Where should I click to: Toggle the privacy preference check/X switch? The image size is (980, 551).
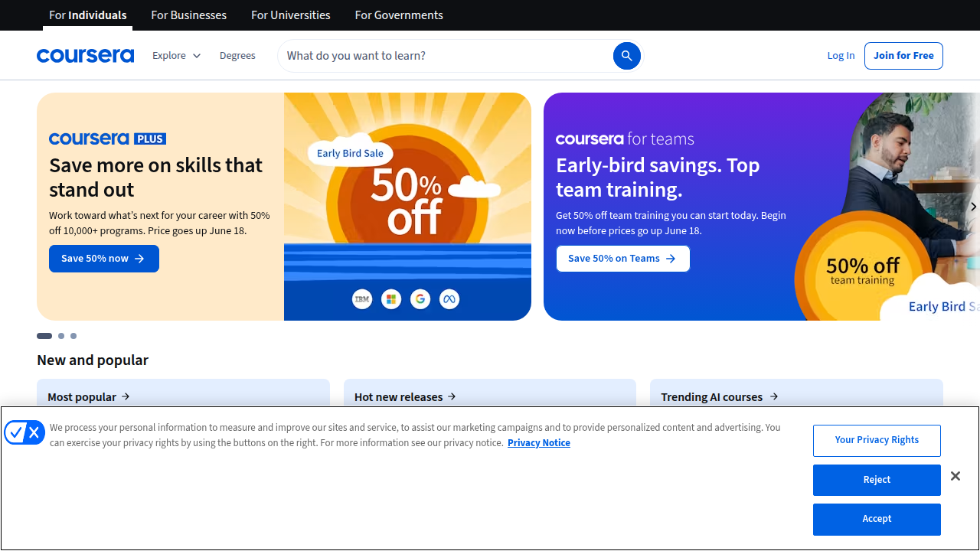pyautogui.click(x=24, y=432)
